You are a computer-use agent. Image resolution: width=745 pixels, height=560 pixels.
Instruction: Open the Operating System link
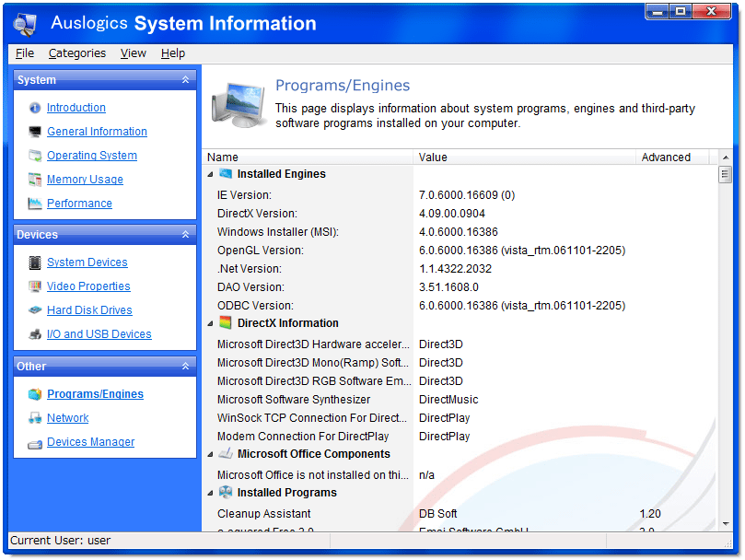click(92, 156)
